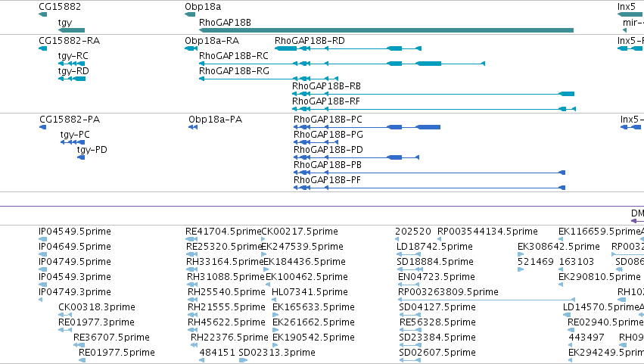Click EST RH25540.5prime
The height and width of the screenshot is (364, 644).
point(226,293)
